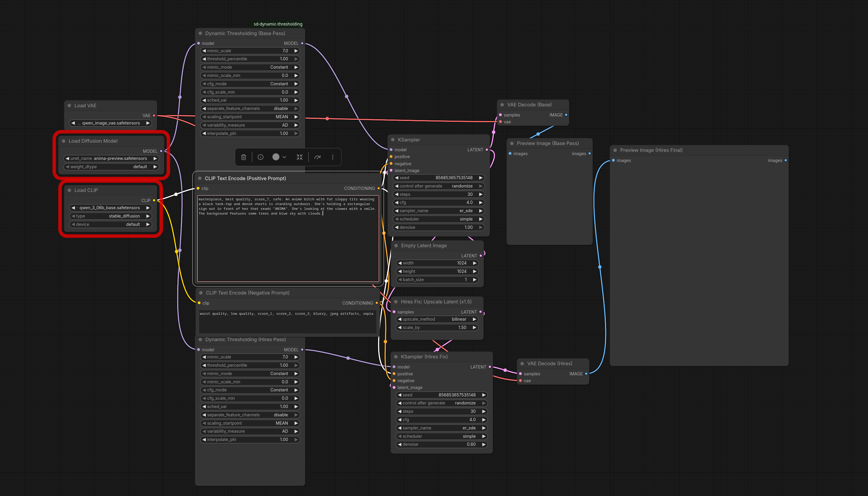This screenshot has height=496, width=868.
Task: Click the seed value field in KSampler (Hires Fix)
Action: point(442,395)
